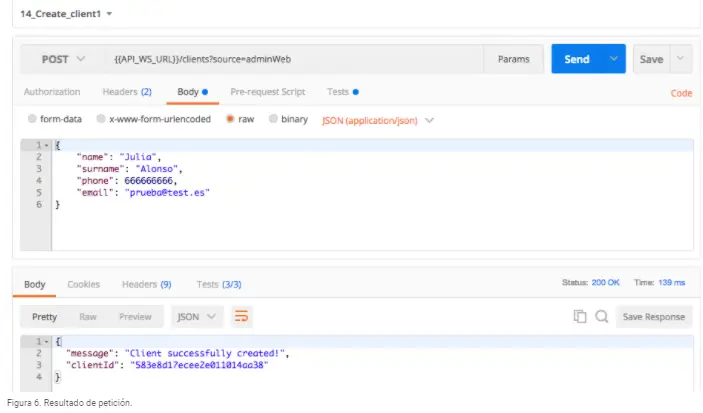Copy response using the clipboard icon
This screenshot has height=413, width=703.
point(580,317)
